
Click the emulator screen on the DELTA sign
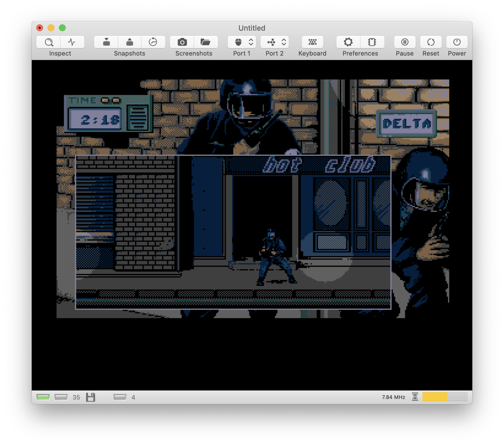pyautogui.click(x=406, y=124)
